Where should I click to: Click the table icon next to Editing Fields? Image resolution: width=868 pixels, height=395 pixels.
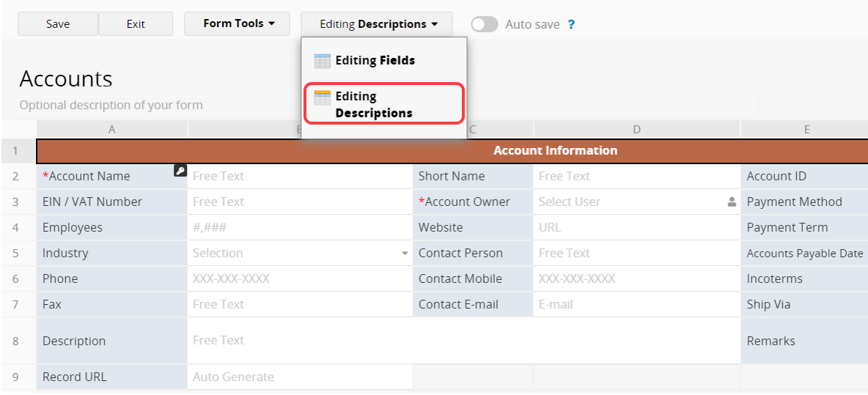click(x=322, y=61)
